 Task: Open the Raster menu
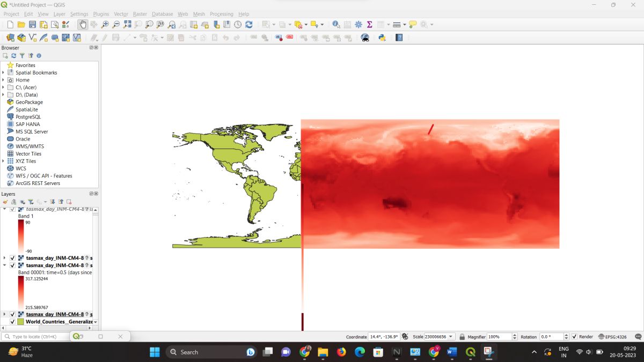[x=140, y=14]
